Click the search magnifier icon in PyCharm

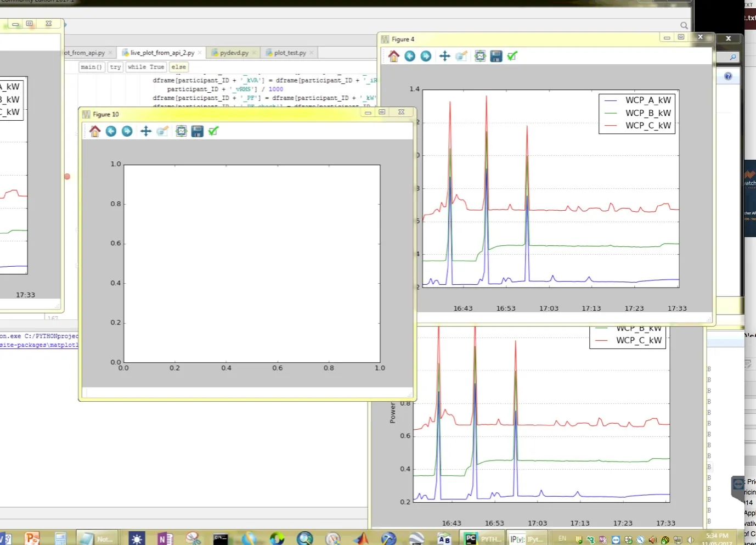click(x=684, y=25)
